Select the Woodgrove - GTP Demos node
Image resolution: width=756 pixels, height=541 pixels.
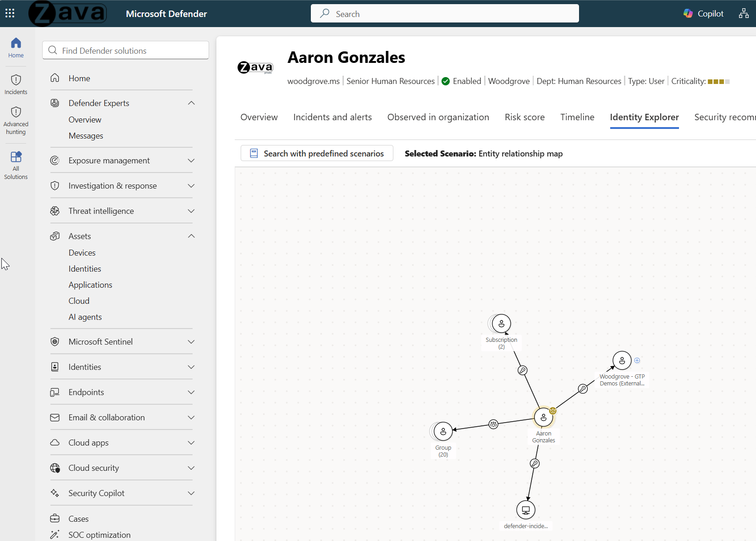pos(622,361)
